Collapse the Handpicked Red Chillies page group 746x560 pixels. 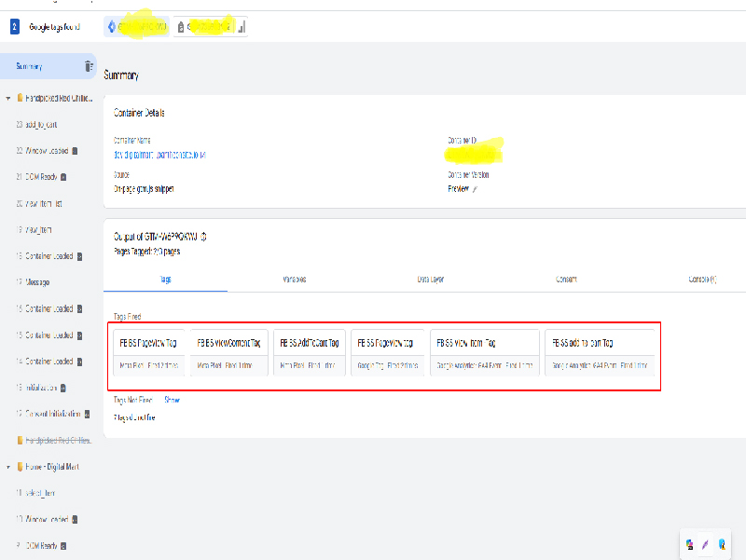(x=8, y=99)
